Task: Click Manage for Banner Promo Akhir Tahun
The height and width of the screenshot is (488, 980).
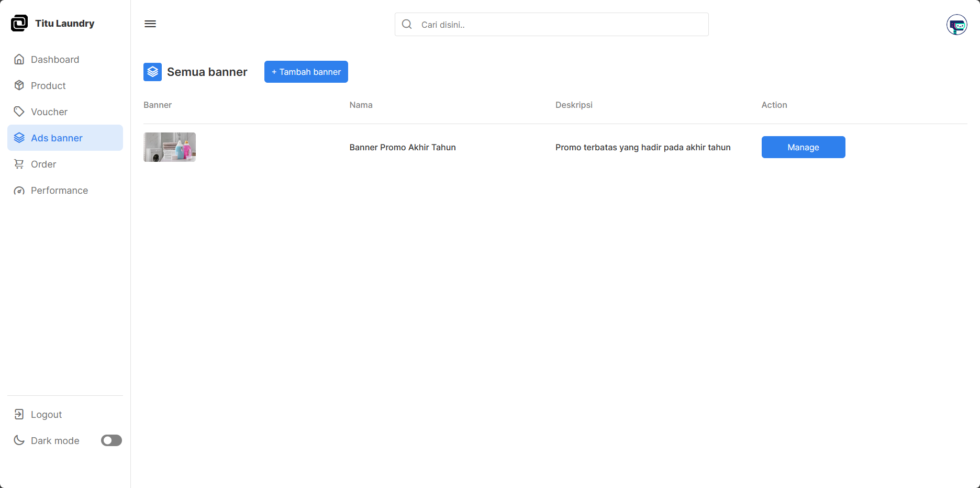Action: pos(803,147)
